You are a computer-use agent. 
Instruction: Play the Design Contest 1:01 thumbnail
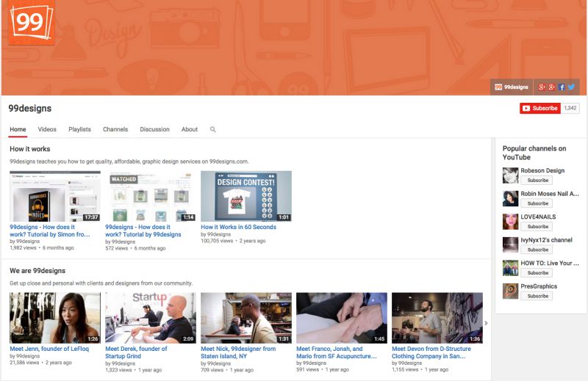246,196
